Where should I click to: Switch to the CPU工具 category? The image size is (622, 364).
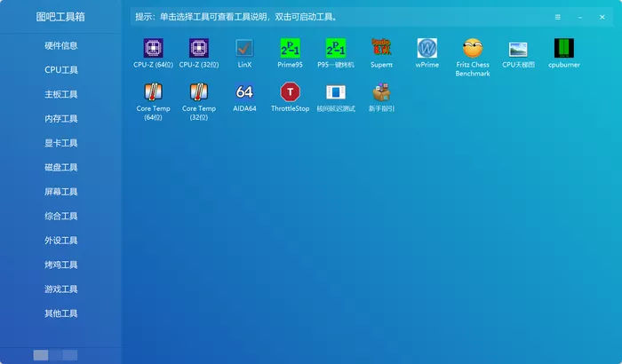[60, 70]
